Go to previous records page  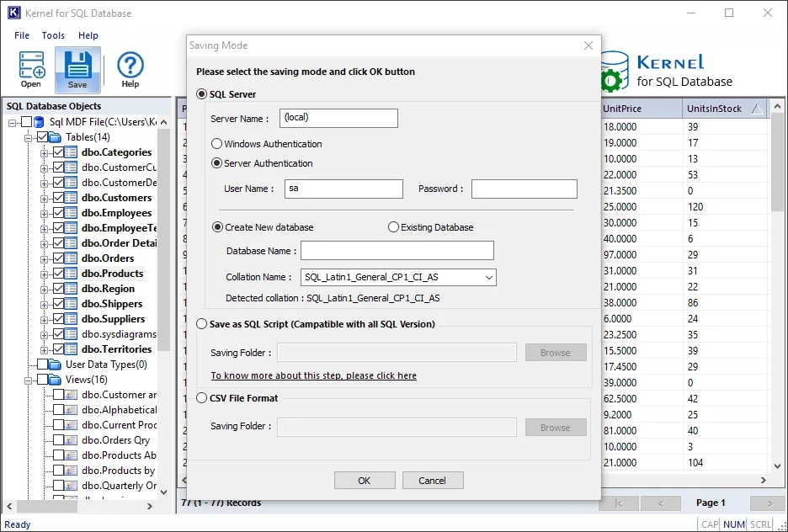point(660,503)
